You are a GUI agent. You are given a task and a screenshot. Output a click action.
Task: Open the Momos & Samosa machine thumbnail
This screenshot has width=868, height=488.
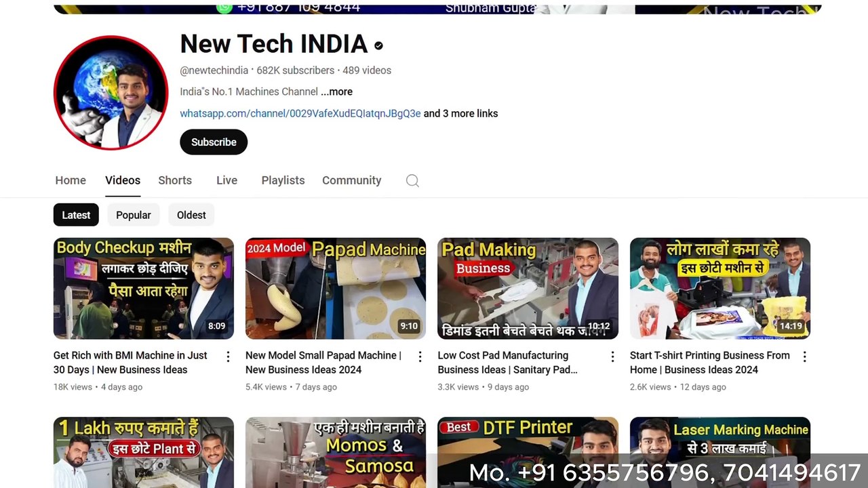click(336, 452)
